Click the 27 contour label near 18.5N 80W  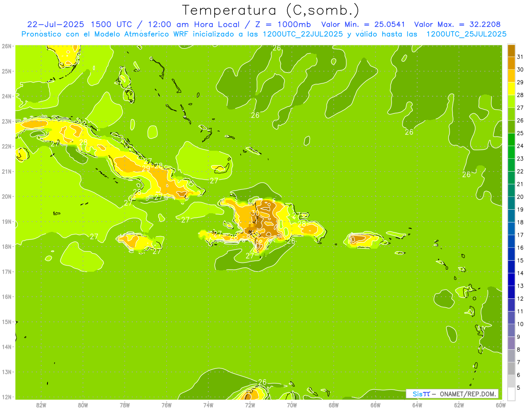tap(94, 237)
